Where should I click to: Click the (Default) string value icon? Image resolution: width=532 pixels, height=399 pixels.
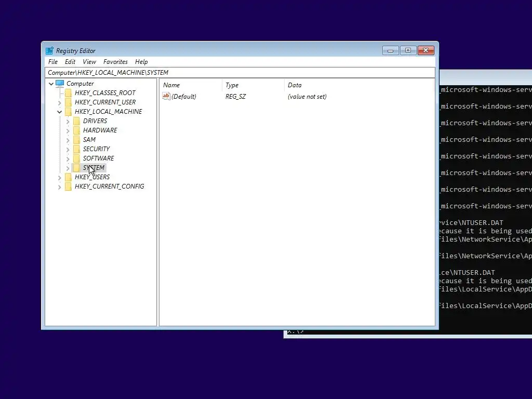pos(166,96)
